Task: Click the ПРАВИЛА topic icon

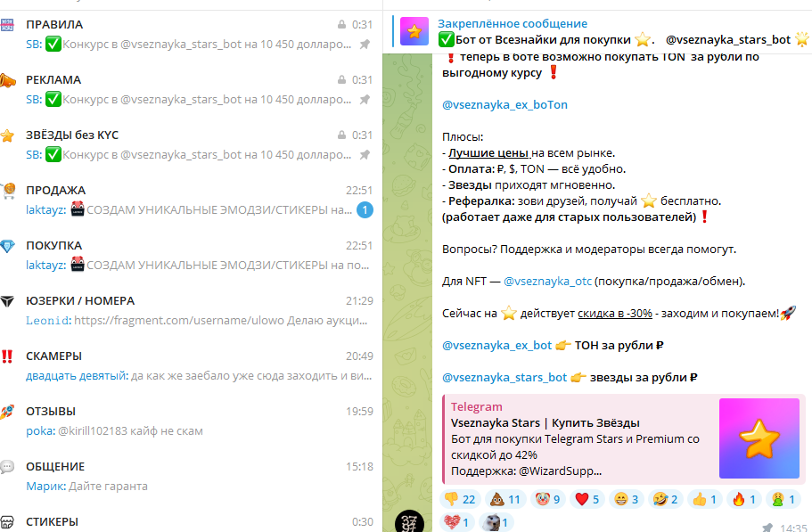Action: coord(7,25)
